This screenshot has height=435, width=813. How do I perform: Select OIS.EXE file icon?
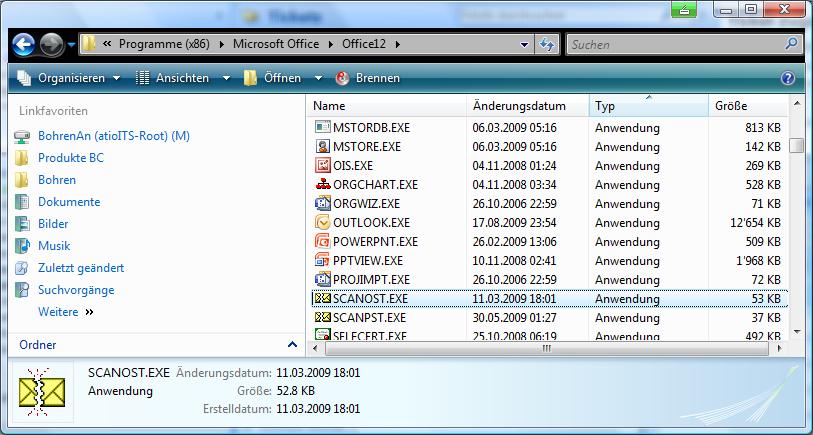tap(323, 165)
